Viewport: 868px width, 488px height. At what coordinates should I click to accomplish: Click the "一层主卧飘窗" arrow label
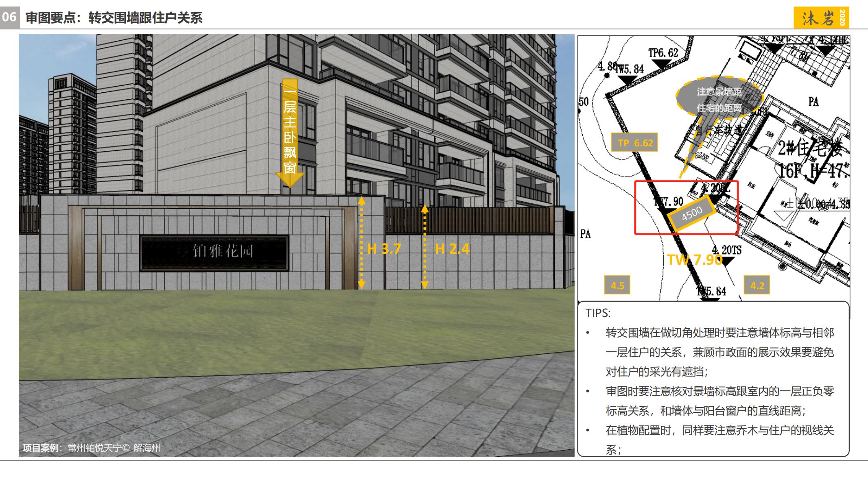290,133
